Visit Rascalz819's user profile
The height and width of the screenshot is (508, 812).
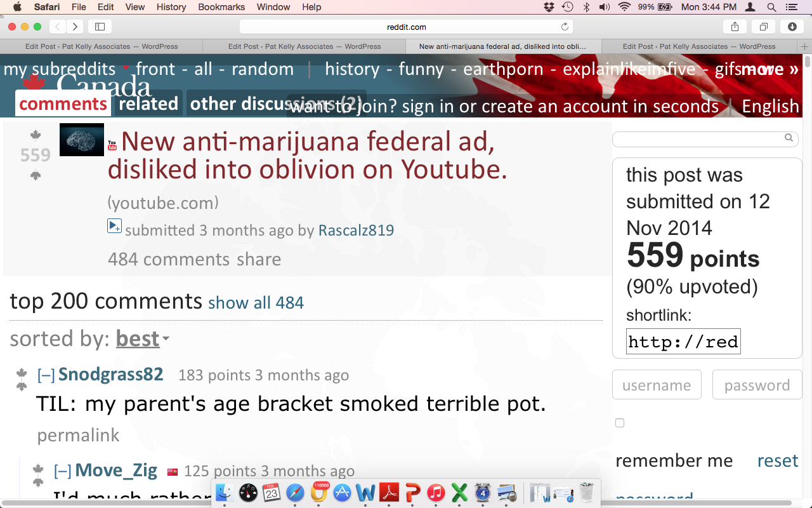(356, 230)
